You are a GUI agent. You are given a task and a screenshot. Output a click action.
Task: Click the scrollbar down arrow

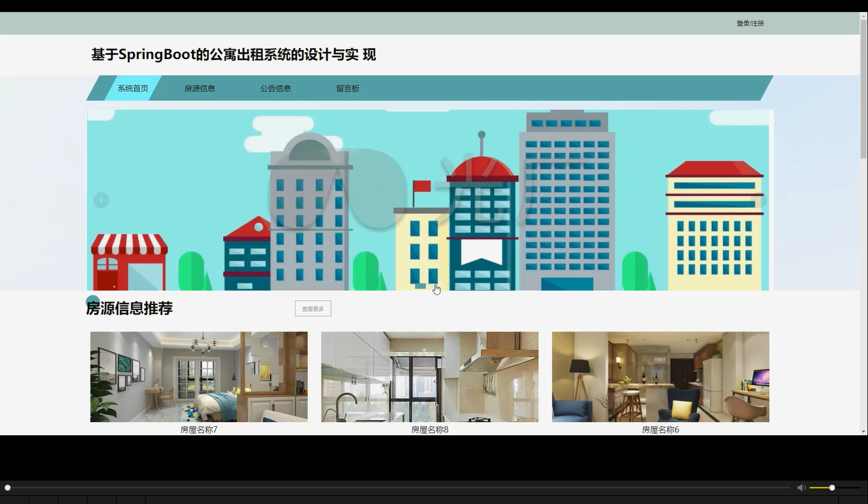pos(863,431)
